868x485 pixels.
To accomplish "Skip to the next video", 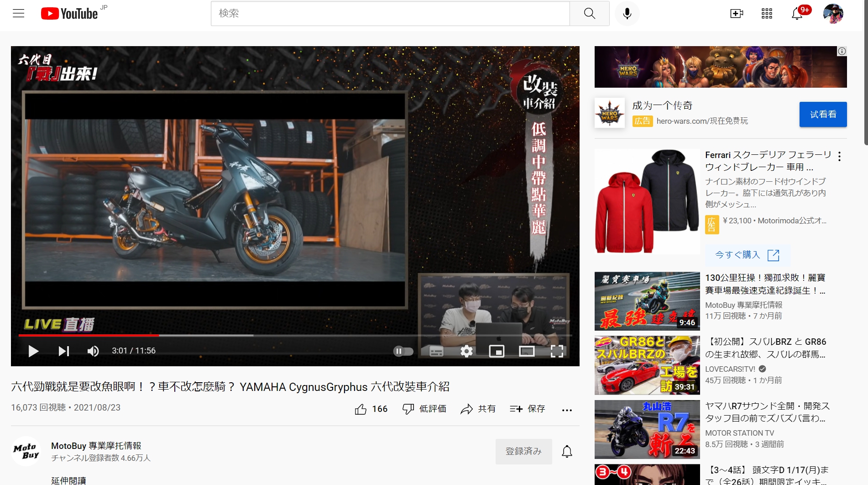I will coord(63,351).
